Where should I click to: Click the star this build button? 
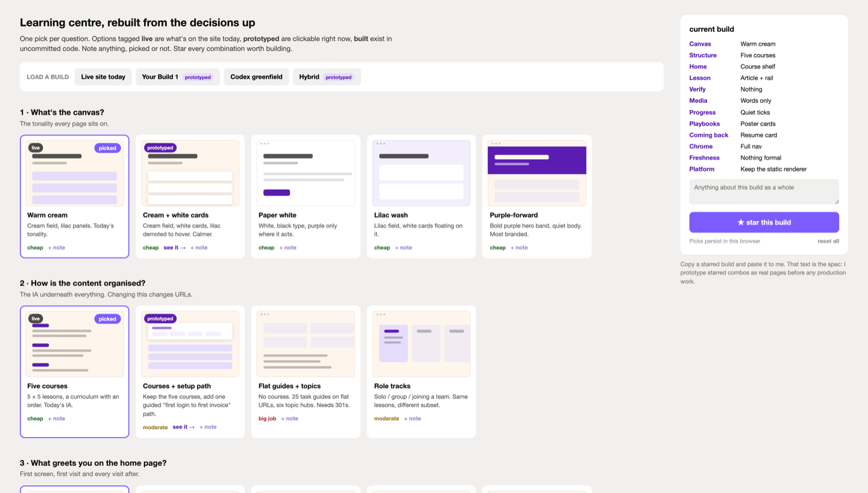coord(764,222)
